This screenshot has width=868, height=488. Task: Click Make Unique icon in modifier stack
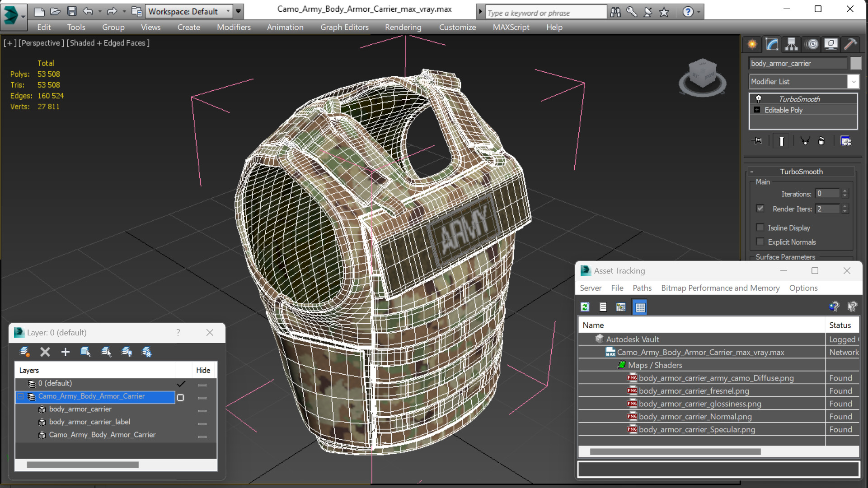pyautogui.click(x=805, y=141)
